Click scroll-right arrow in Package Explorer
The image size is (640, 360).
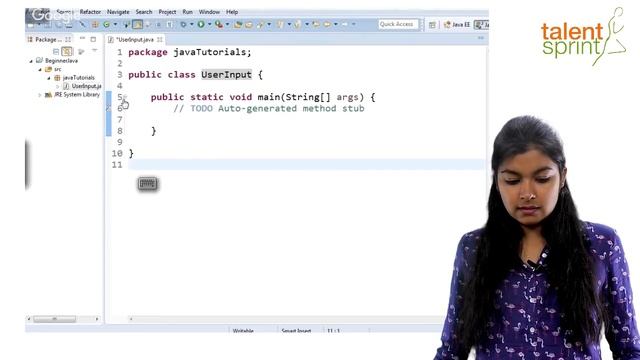coord(97,319)
